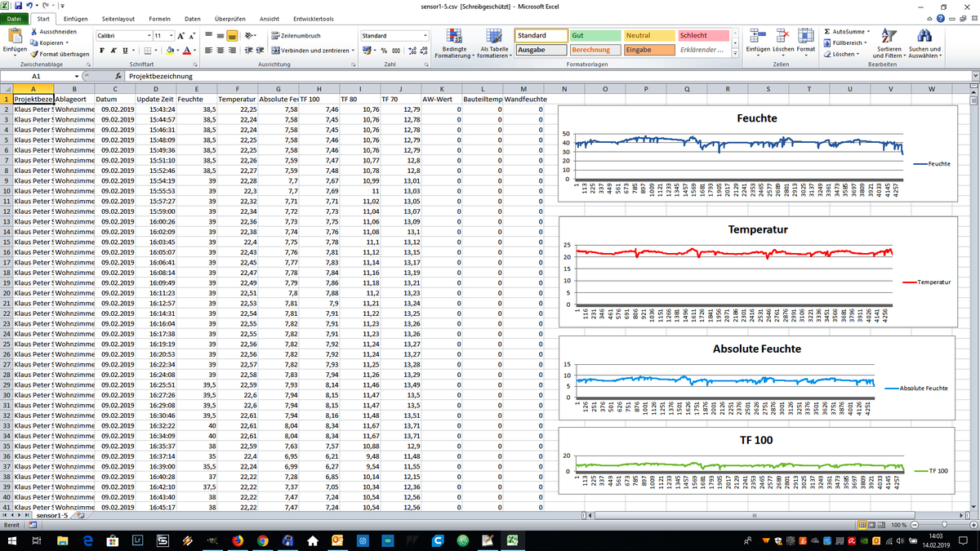The height and width of the screenshot is (551, 980).
Task: Open Firefox from the Windows taskbar
Action: (x=238, y=540)
